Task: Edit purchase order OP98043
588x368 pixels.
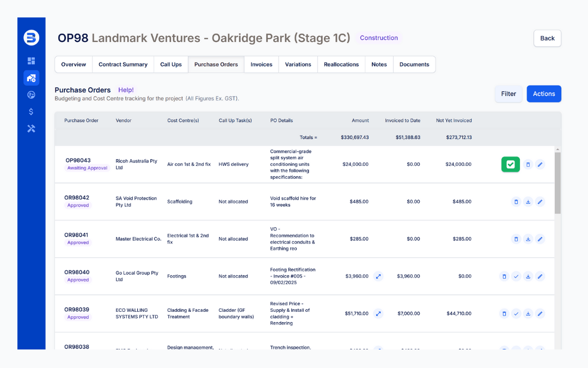Action: (x=540, y=165)
